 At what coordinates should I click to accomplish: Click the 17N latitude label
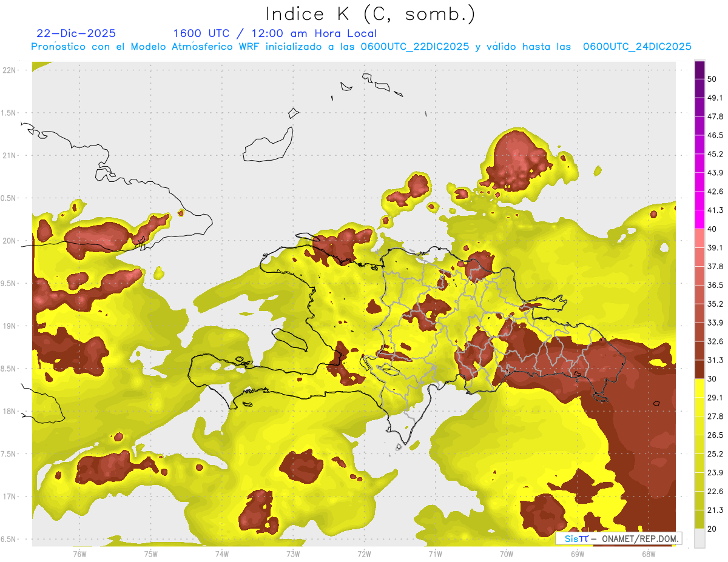tap(10, 497)
